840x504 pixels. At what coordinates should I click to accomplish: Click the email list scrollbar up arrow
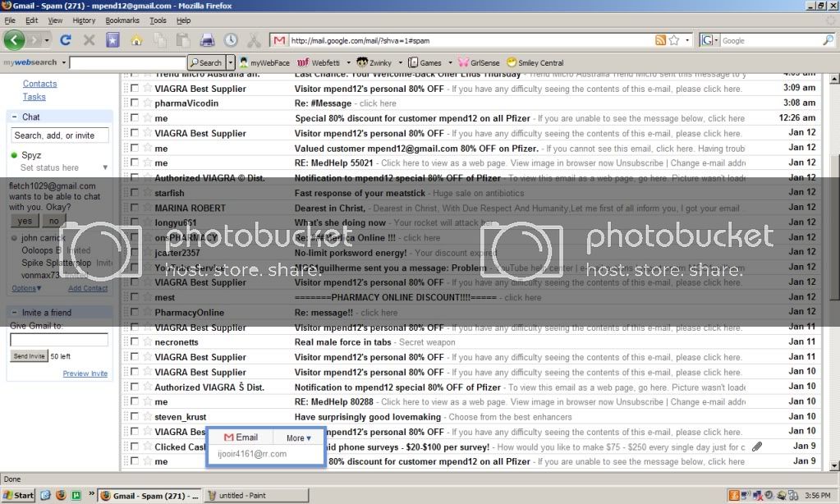pyautogui.click(x=834, y=79)
